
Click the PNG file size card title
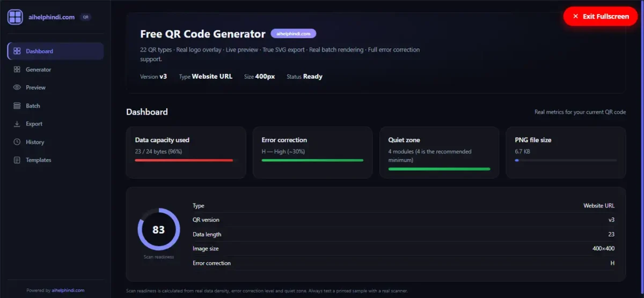click(533, 140)
